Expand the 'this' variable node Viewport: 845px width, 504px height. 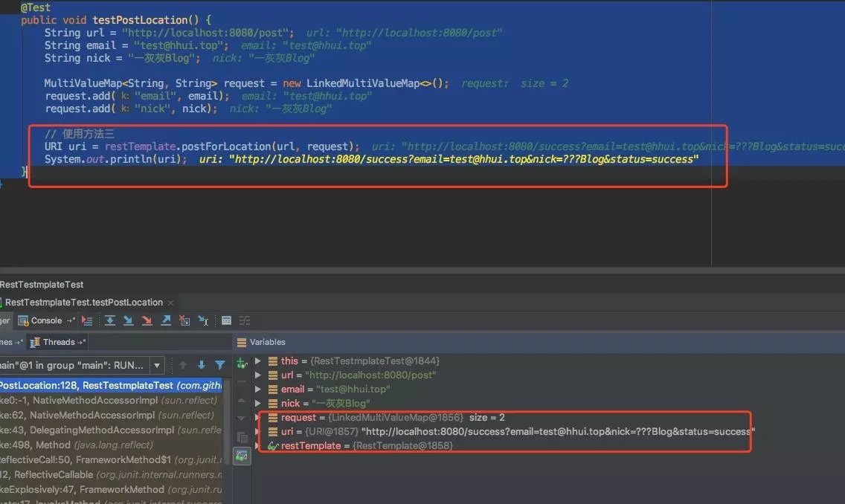(258, 361)
